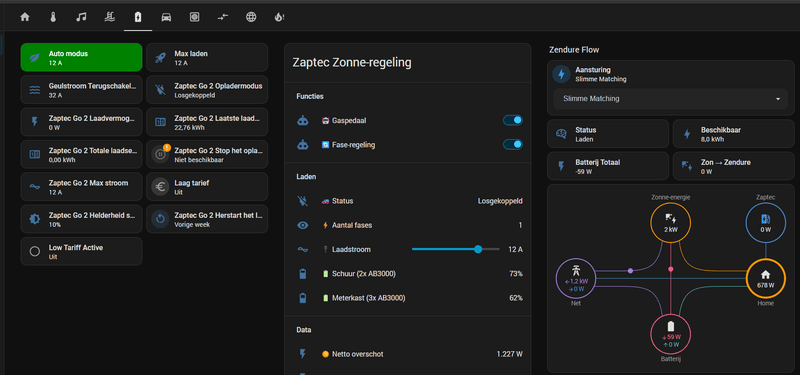The image size is (800, 375).
Task: Click the Geulstroom Terugschakel waves icon
Action: (35, 90)
